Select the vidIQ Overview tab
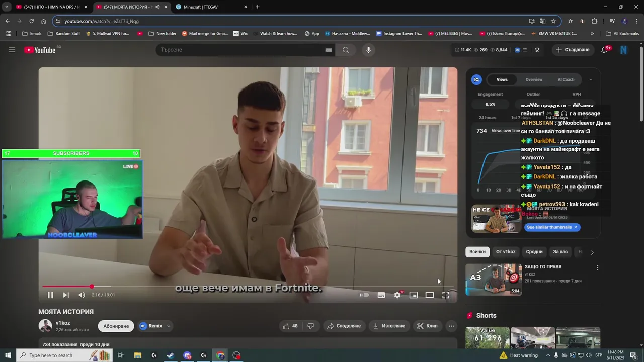Image resolution: width=644 pixels, height=362 pixels. point(534,79)
